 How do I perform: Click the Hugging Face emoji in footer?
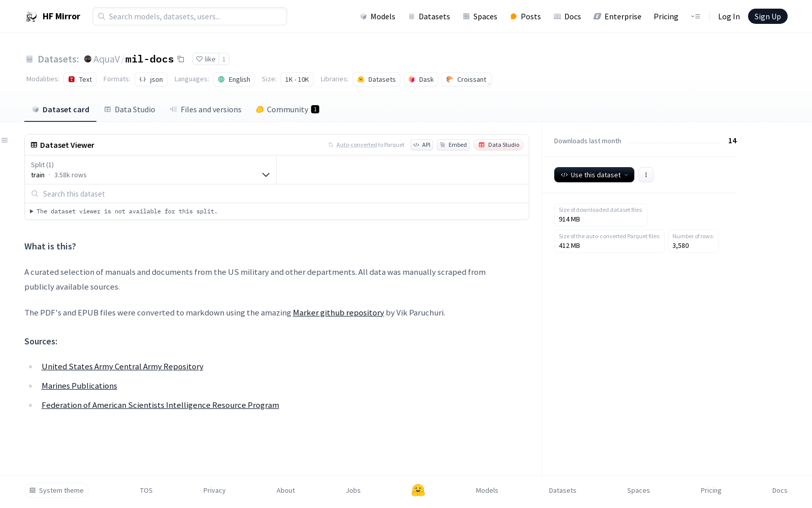[x=418, y=490]
